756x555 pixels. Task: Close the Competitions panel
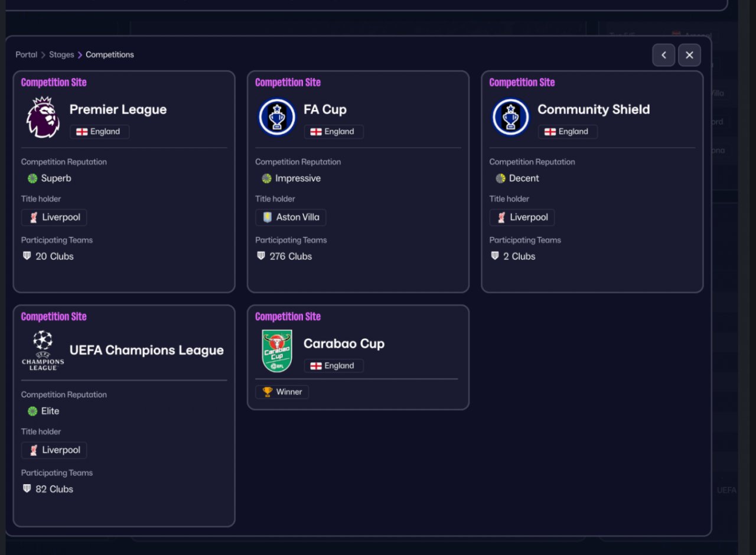tap(689, 55)
